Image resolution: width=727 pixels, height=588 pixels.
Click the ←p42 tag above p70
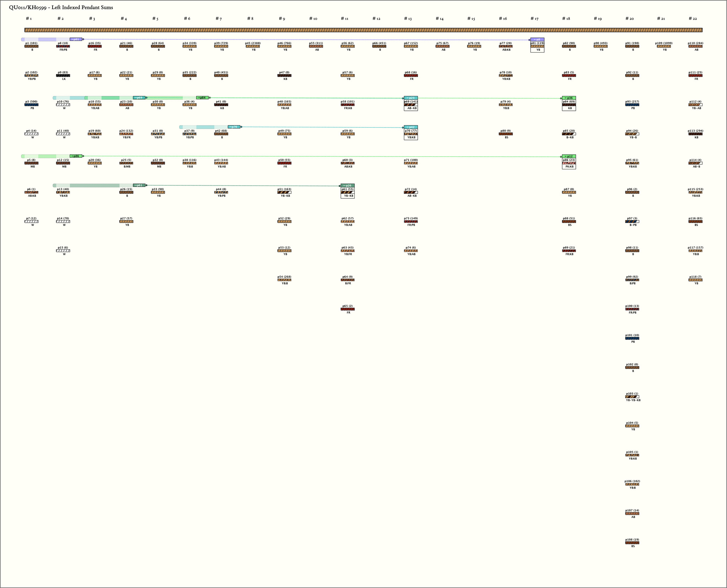(411, 127)
